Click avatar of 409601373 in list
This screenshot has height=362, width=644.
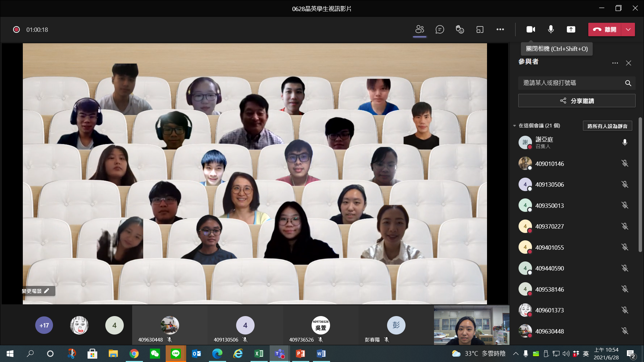[x=525, y=310]
